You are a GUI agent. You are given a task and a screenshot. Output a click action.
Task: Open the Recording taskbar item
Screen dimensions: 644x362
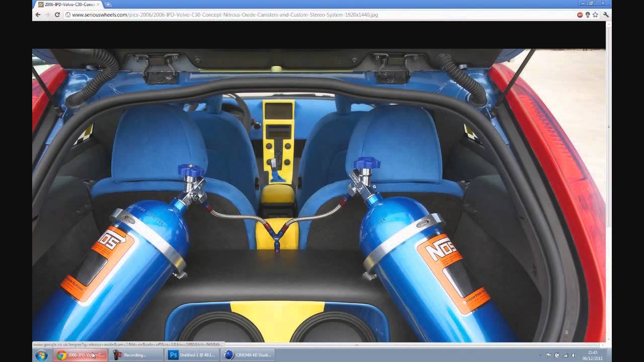[136, 355]
